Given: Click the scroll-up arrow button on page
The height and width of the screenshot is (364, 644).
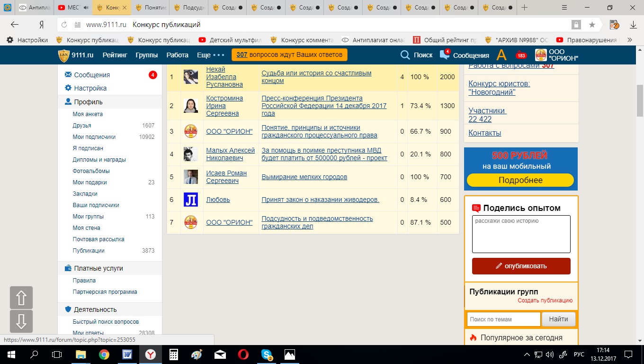Looking at the screenshot, I should click(21, 298).
